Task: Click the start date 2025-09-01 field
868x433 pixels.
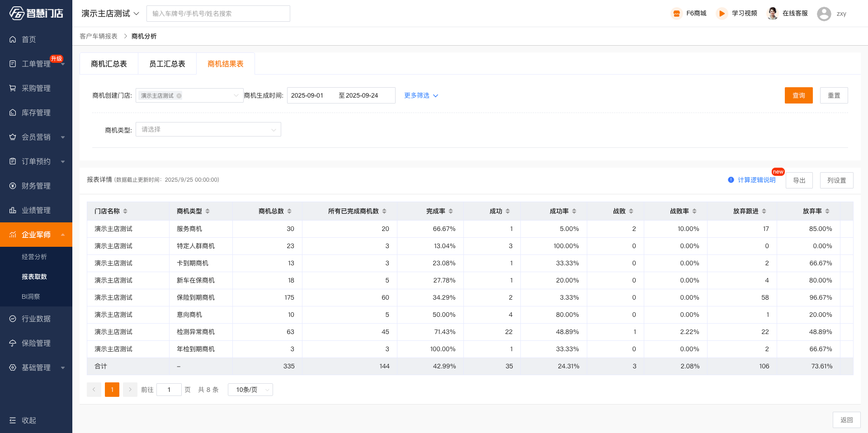Action: tap(312, 95)
